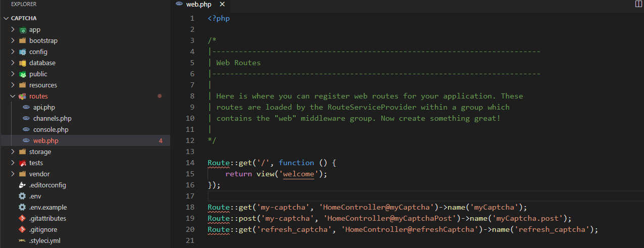Click the git icon next to .gitignore
This screenshot has width=644, height=248.
(x=22, y=229)
